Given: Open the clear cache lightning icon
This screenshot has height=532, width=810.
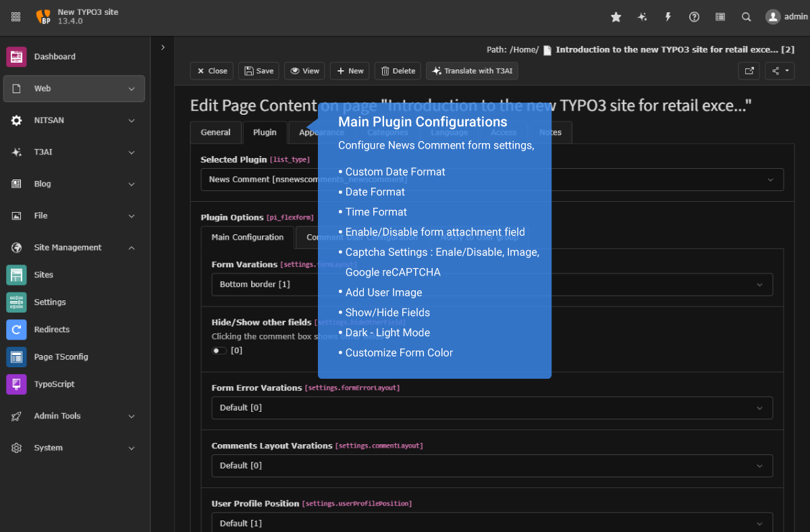Looking at the screenshot, I should 668,18.
